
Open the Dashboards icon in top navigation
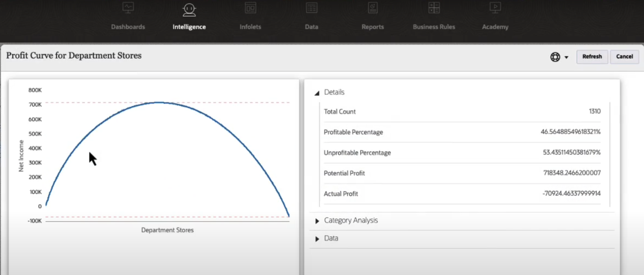click(128, 8)
